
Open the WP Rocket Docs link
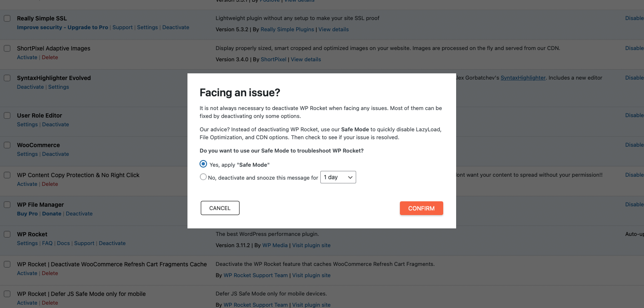[x=63, y=243]
